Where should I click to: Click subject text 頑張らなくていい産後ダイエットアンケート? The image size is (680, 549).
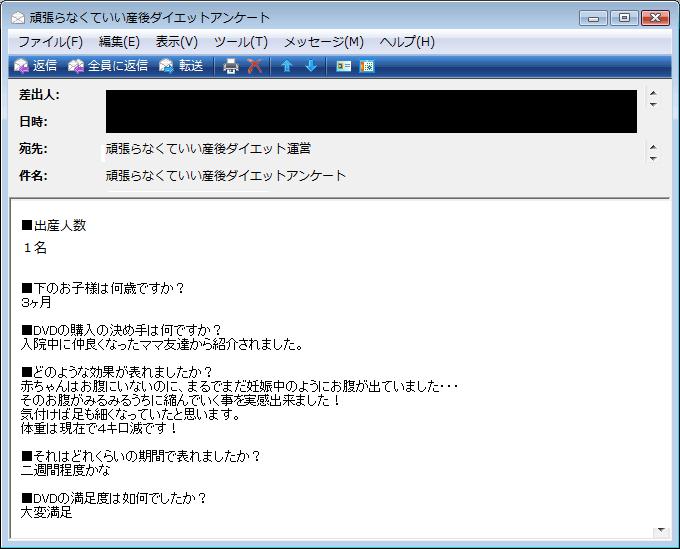[226, 176]
